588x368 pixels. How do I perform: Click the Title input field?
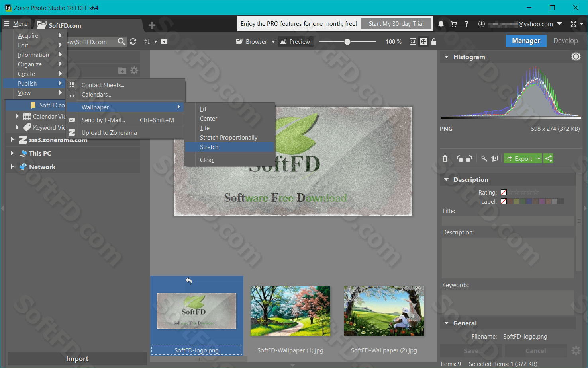[508, 221]
